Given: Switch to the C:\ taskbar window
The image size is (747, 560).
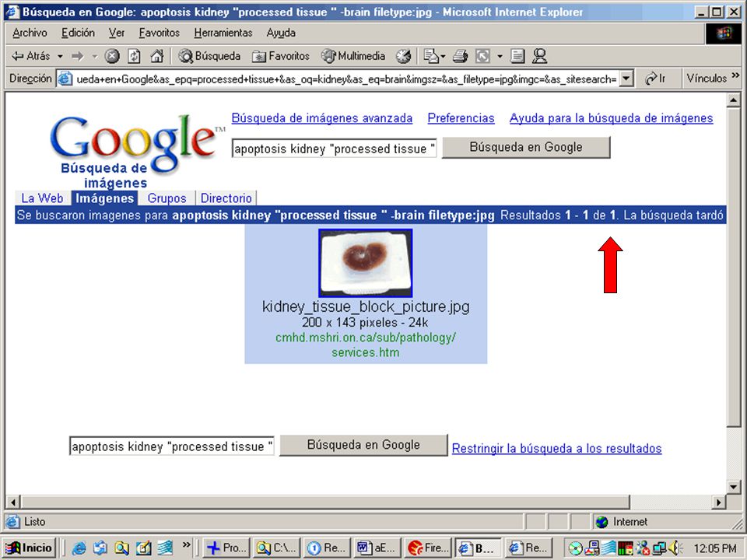Looking at the screenshot, I should point(277,548).
